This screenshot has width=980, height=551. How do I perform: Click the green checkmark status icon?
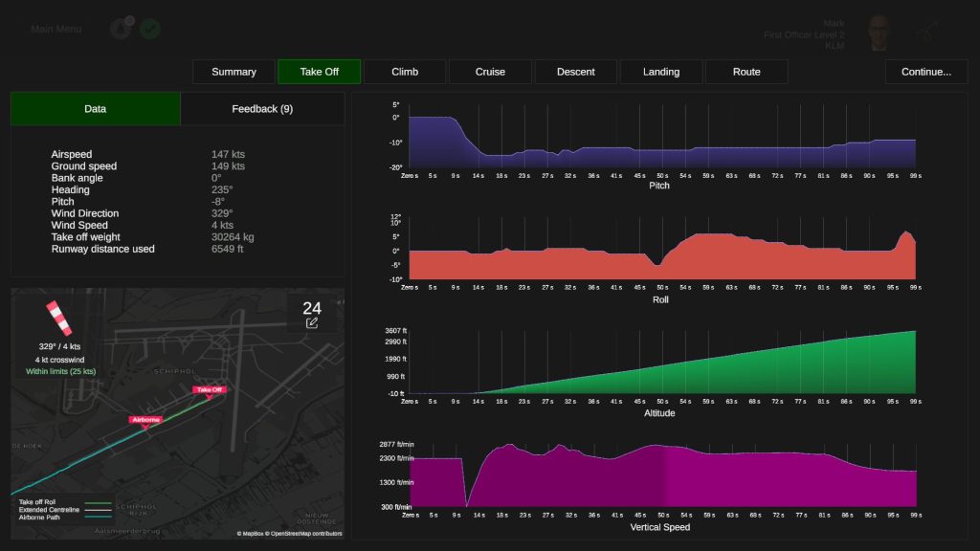[150, 29]
